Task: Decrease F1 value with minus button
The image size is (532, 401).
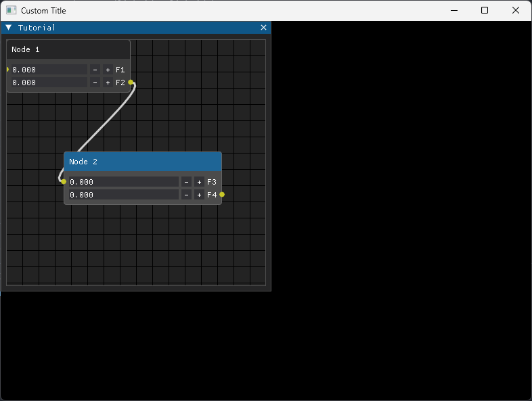Action: tap(95, 70)
